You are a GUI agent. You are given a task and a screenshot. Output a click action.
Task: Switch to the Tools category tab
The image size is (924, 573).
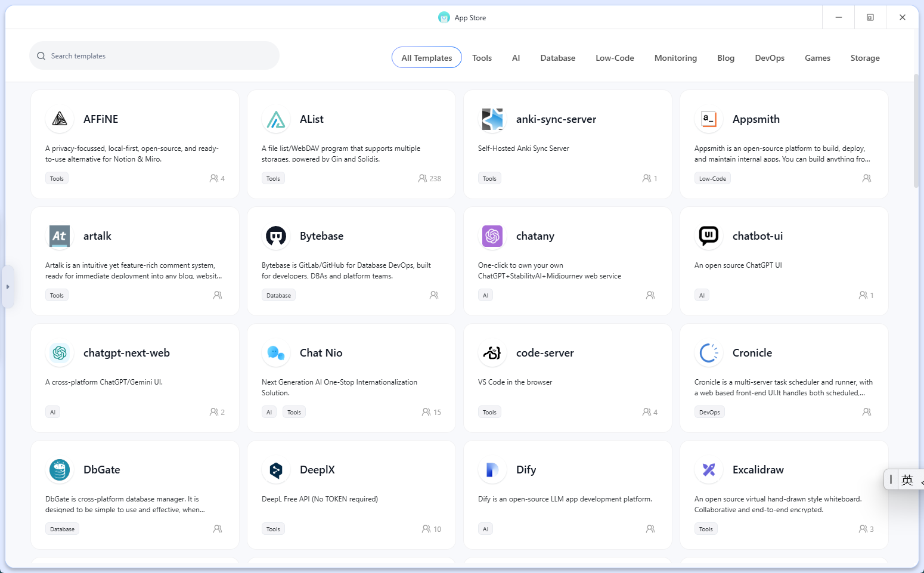pos(482,58)
